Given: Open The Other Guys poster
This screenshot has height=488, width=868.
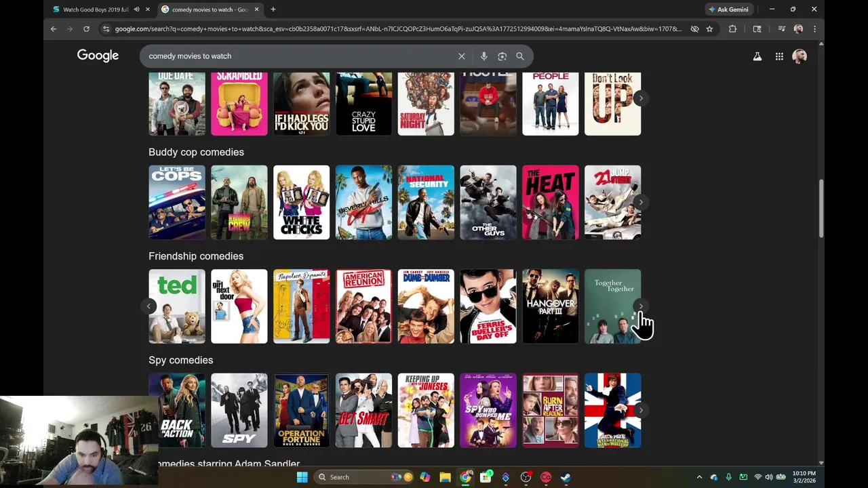Looking at the screenshot, I should tap(488, 202).
